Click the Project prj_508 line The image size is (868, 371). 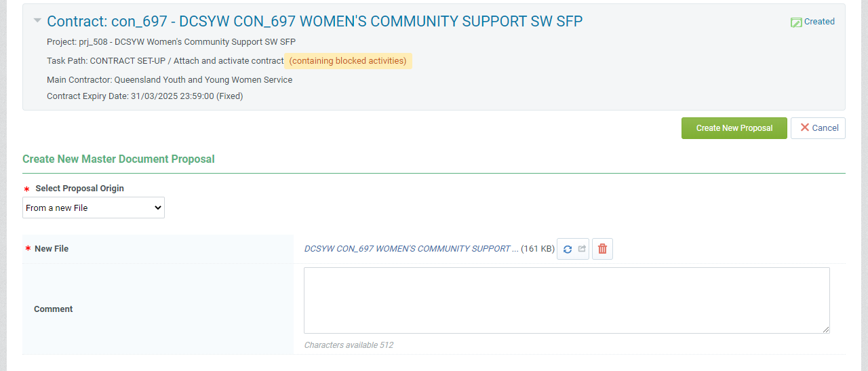point(171,42)
